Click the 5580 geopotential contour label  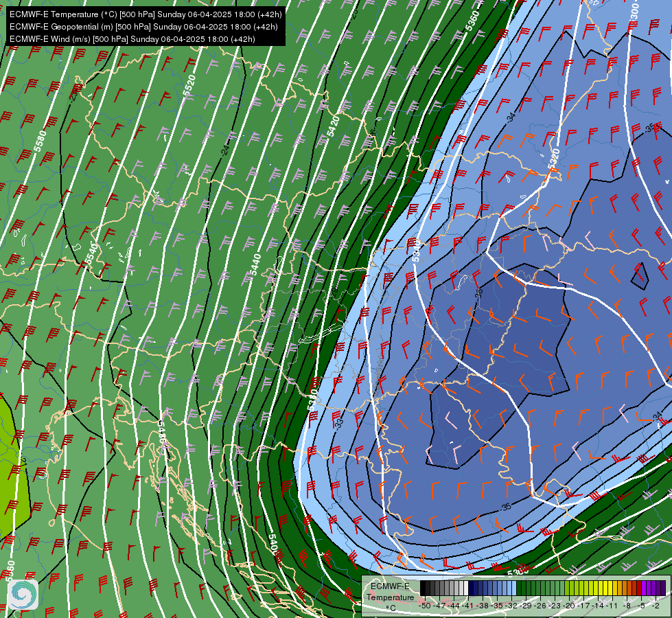click(40, 141)
